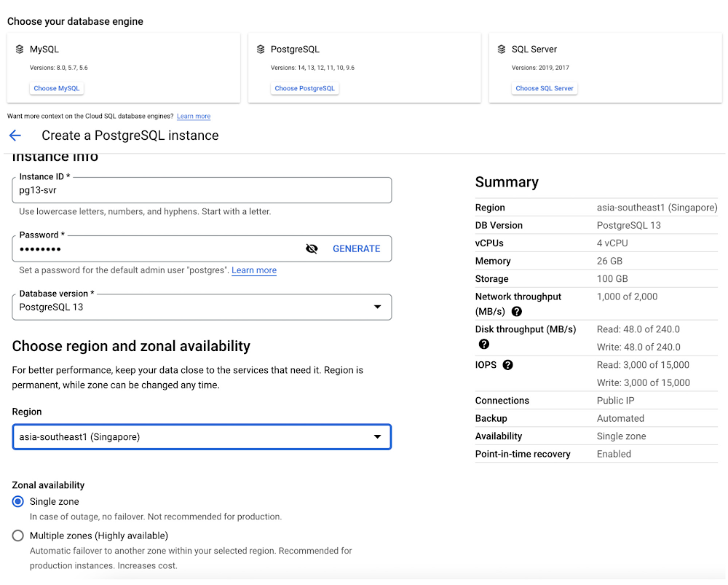Open help icon under Disk throughput
The image size is (728, 585).
point(484,345)
